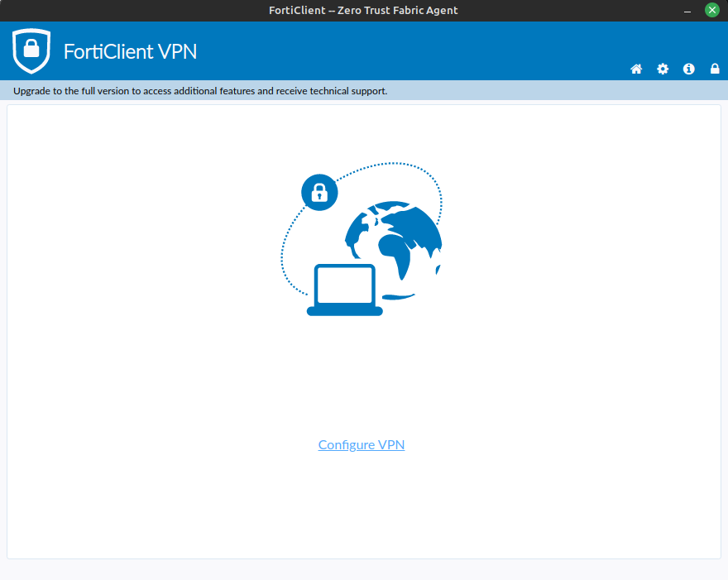The image size is (728, 580).
Task: Click the FortiClient shield logo
Action: click(x=31, y=51)
